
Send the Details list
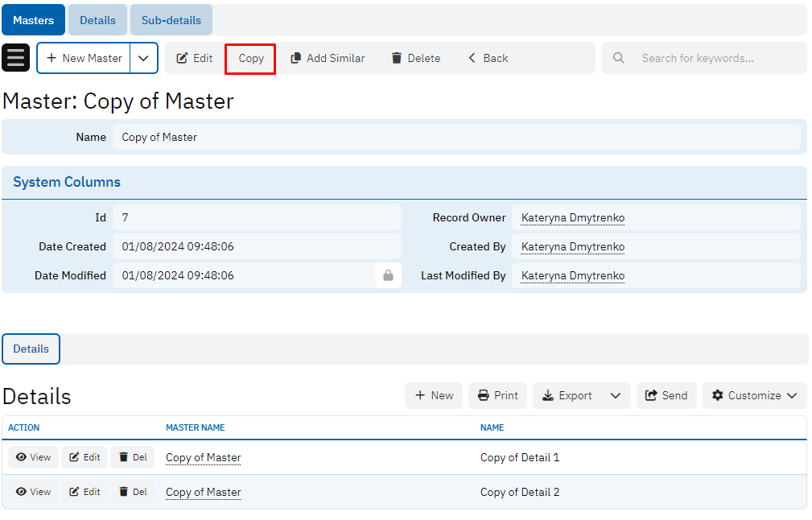click(x=666, y=395)
